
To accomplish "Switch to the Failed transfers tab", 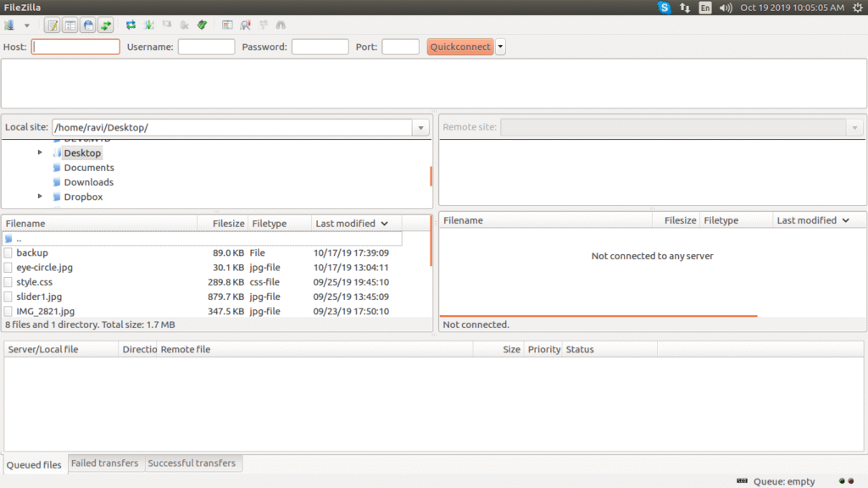I will coord(104,463).
